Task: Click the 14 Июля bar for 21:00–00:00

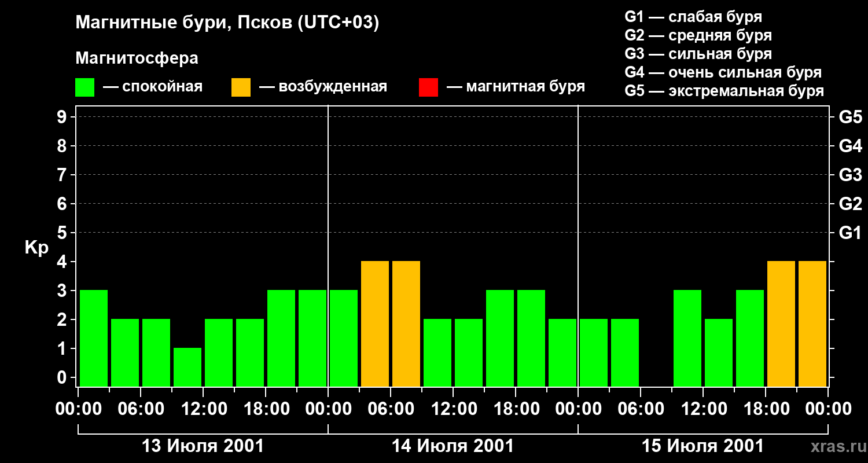Action: pyautogui.click(x=562, y=352)
